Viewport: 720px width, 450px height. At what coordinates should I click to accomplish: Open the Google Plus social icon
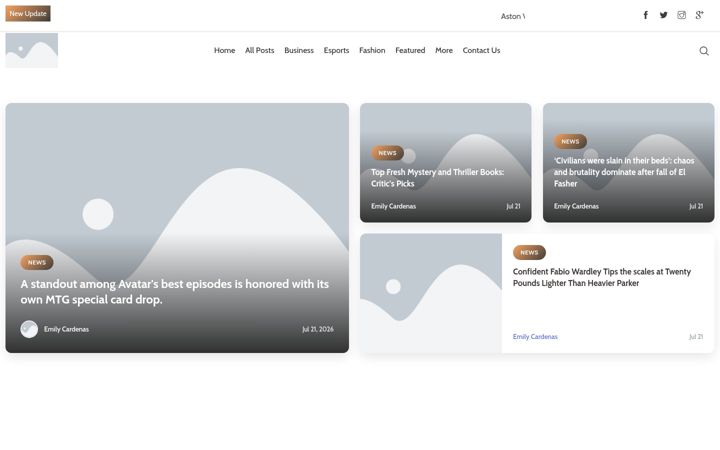point(699,15)
